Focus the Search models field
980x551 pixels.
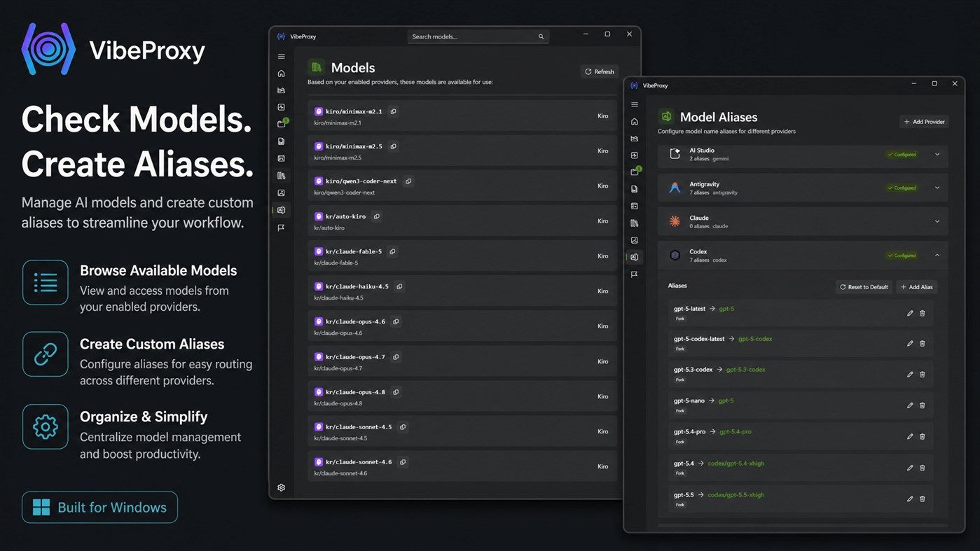tap(478, 36)
